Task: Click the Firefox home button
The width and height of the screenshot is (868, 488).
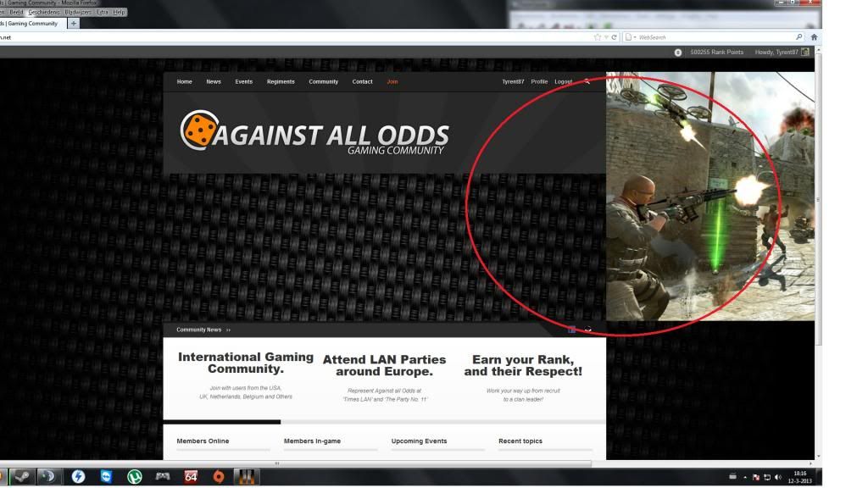Action: 815,37
